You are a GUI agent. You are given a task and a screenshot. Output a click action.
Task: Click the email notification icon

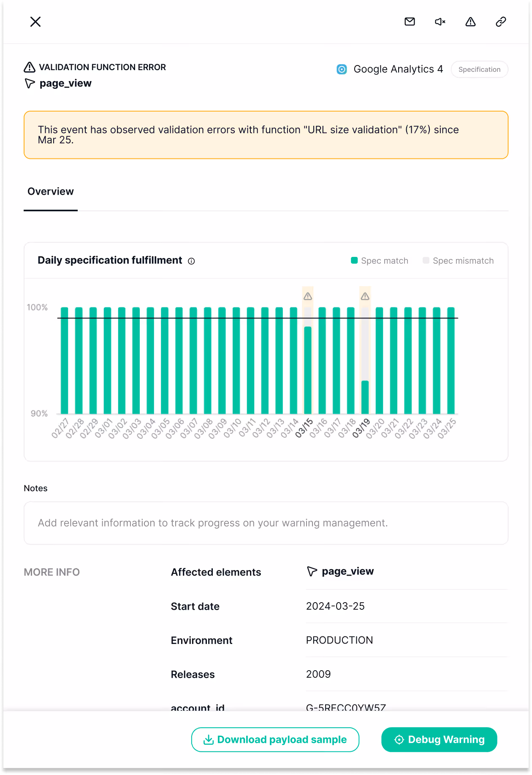[410, 22]
